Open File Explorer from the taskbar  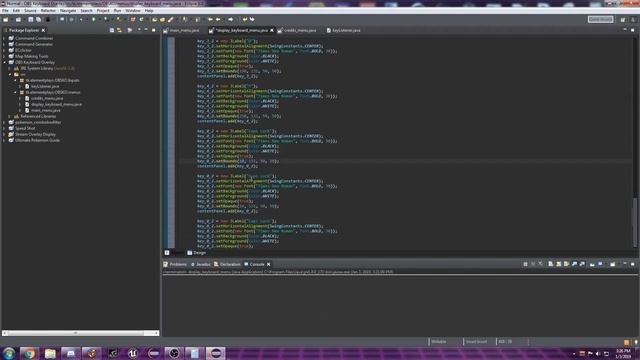point(50,353)
